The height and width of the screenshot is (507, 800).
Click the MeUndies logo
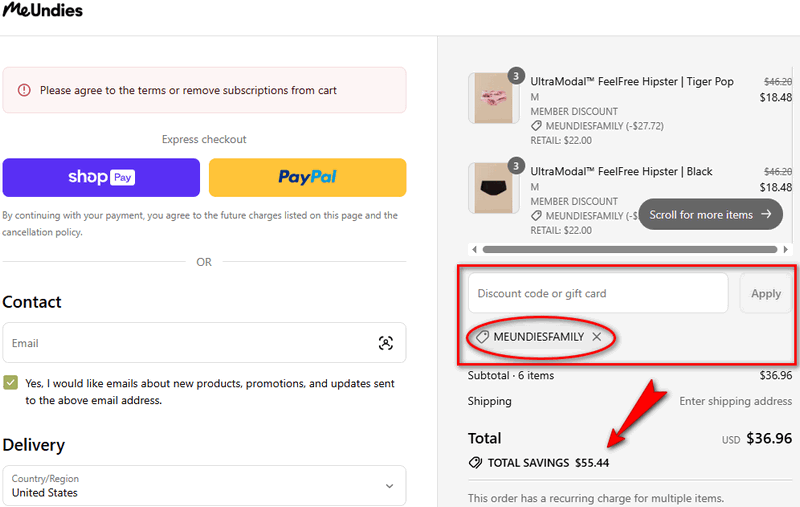coord(43,11)
